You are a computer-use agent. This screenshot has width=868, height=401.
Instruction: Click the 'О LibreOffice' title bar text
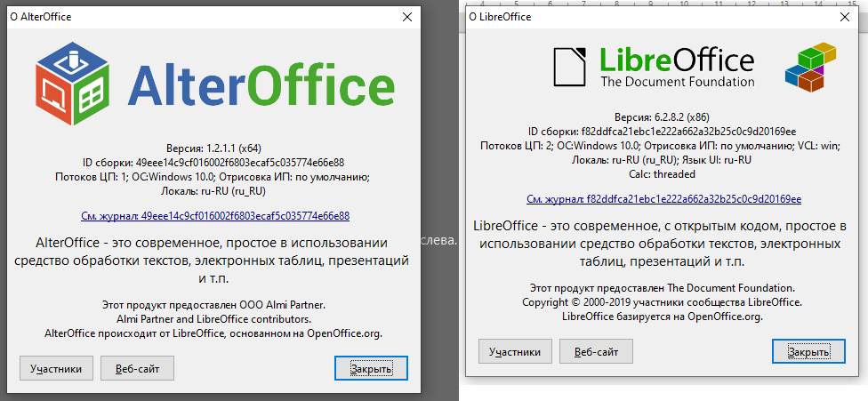click(500, 17)
